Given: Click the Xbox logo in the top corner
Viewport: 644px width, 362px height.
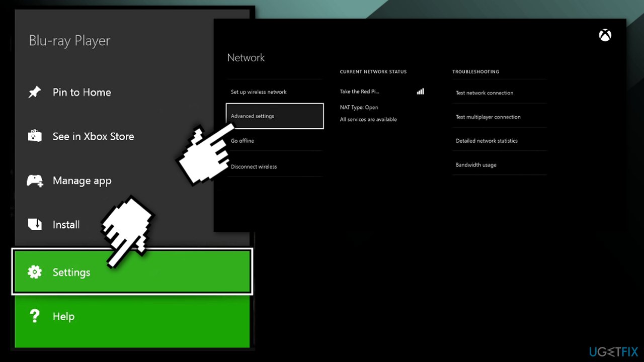Looking at the screenshot, I should (x=605, y=35).
